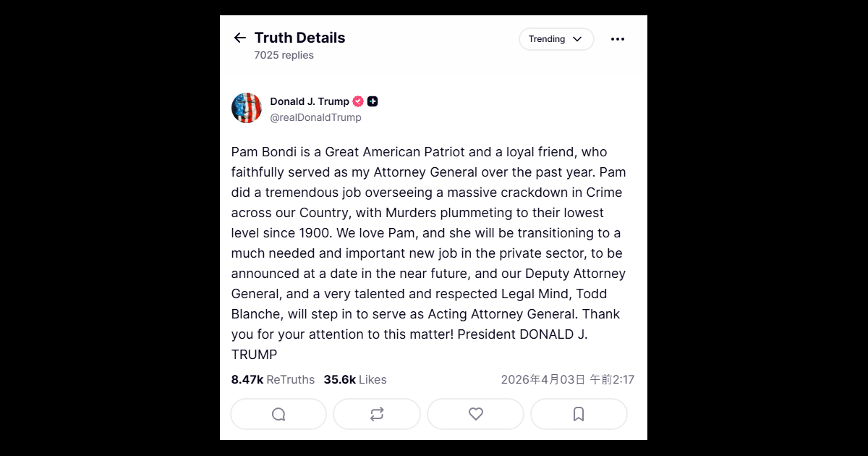Open the three-dot more options menu

(617, 39)
